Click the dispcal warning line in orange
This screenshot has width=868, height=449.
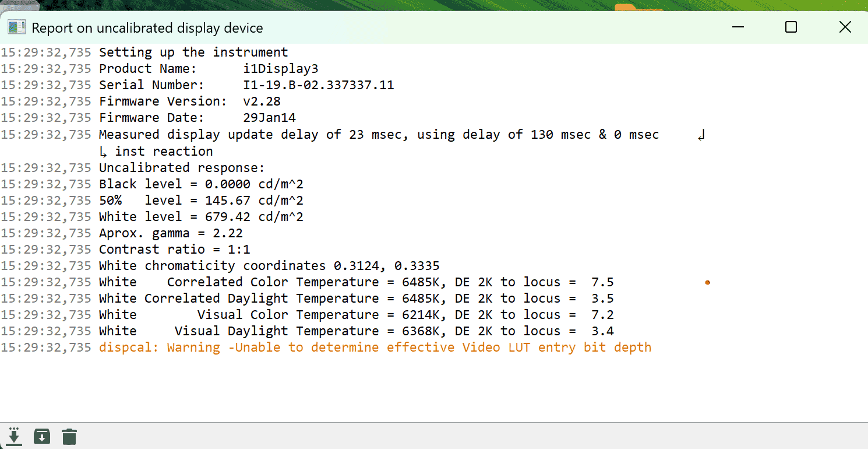coord(375,348)
